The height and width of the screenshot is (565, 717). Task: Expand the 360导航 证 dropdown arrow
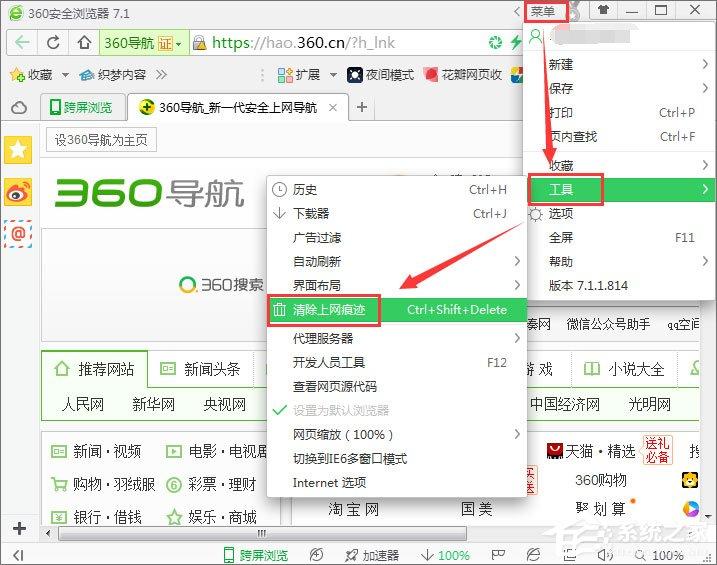(179, 44)
